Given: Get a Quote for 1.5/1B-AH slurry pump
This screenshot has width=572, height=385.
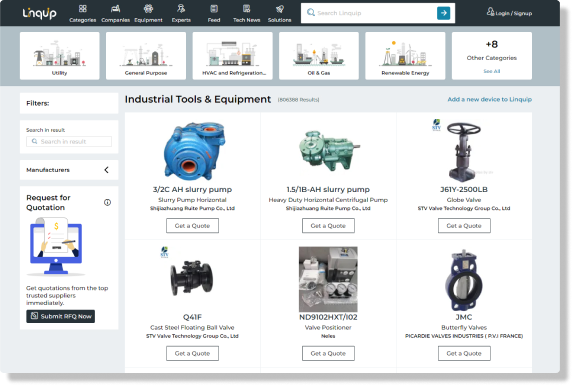Looking at the screenshot, I should [x=328, y=226].
